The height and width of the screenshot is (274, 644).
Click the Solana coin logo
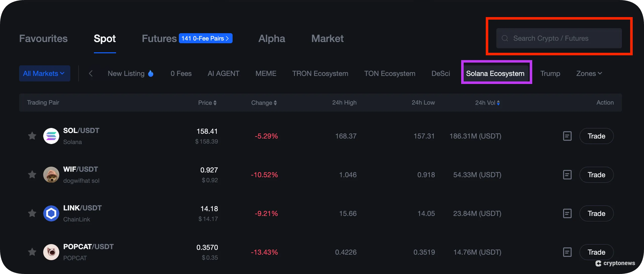click(51, 136)
